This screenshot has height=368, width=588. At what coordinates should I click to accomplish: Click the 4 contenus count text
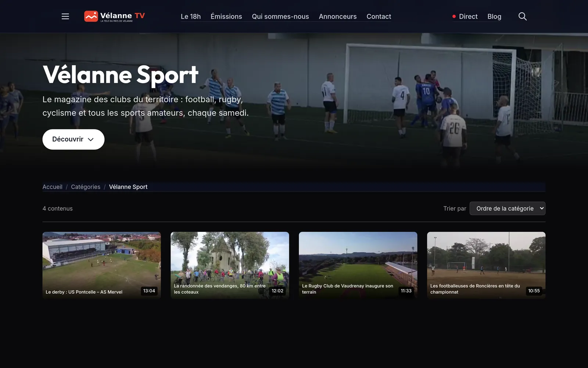58,209
